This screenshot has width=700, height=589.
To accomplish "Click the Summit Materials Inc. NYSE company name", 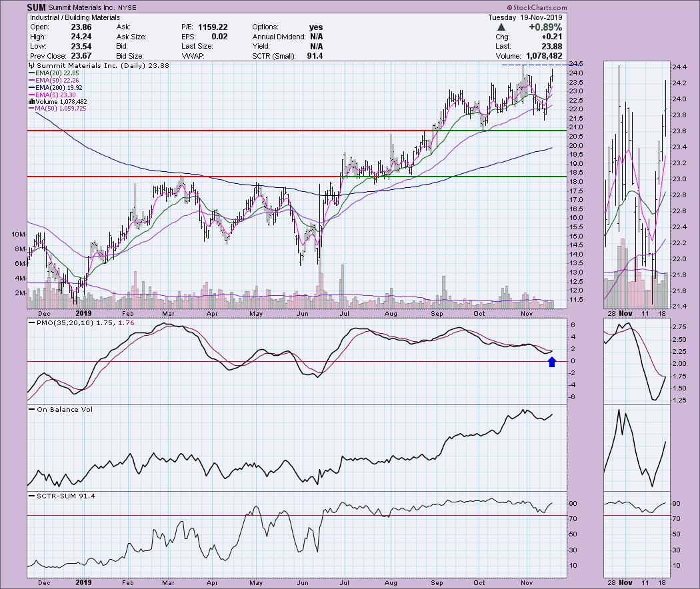I will (x=93, y=7).
